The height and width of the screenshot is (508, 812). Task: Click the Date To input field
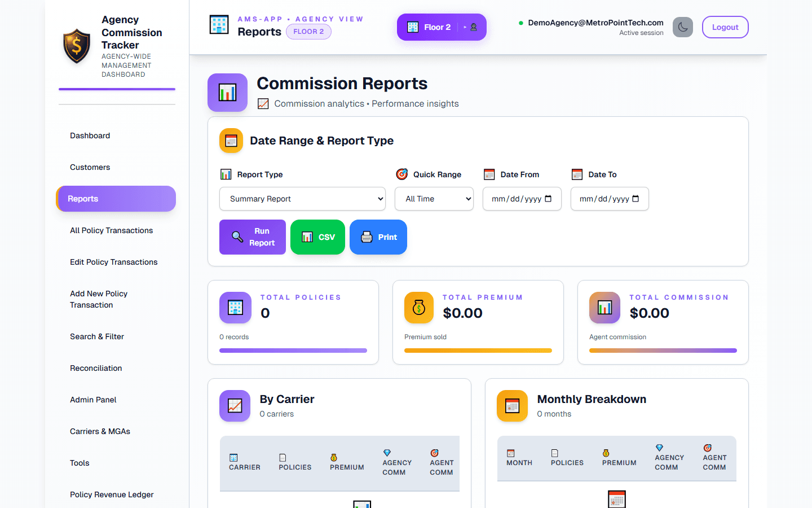click(x=610, y=199)
